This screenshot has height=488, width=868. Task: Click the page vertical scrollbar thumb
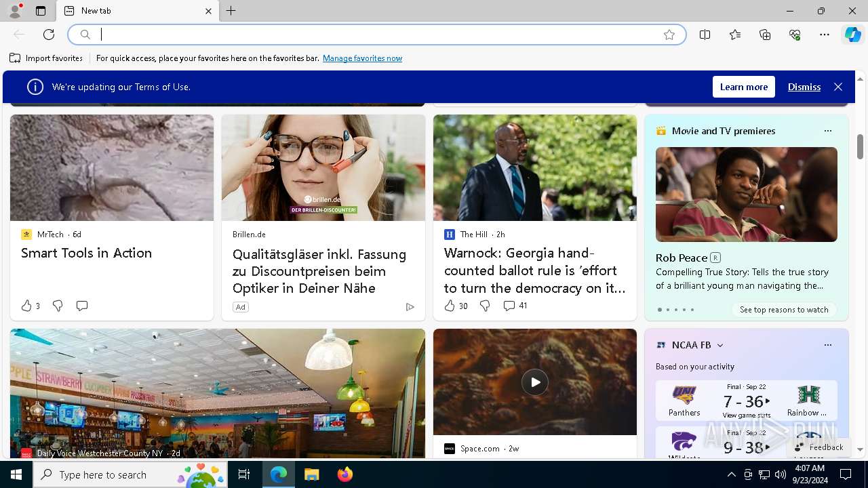click(860, 146)
